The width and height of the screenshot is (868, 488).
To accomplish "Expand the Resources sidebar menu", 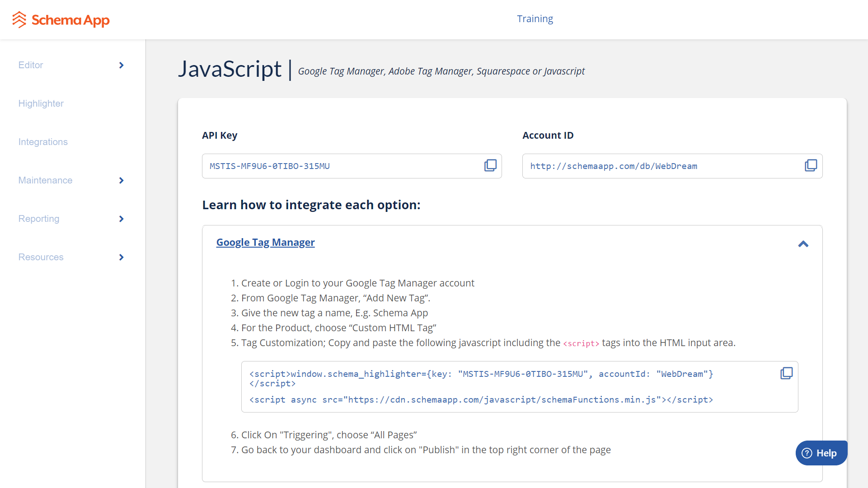I will click(121, 257).
